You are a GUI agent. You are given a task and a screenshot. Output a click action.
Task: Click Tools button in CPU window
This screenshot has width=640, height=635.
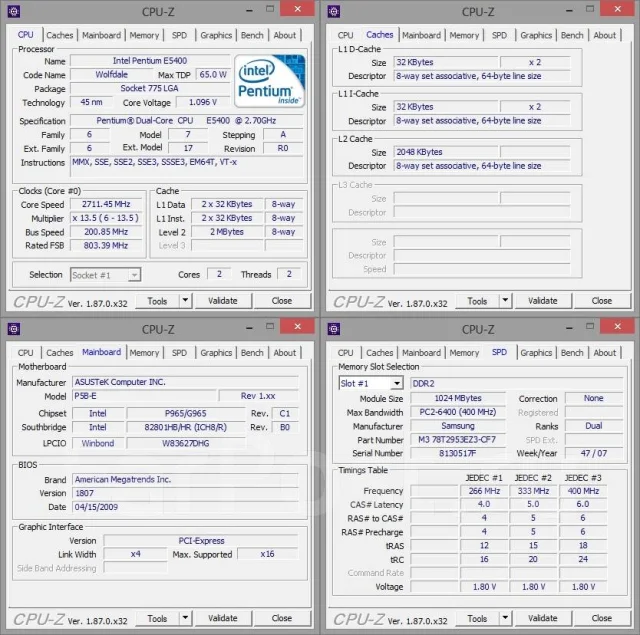point(158,301)
